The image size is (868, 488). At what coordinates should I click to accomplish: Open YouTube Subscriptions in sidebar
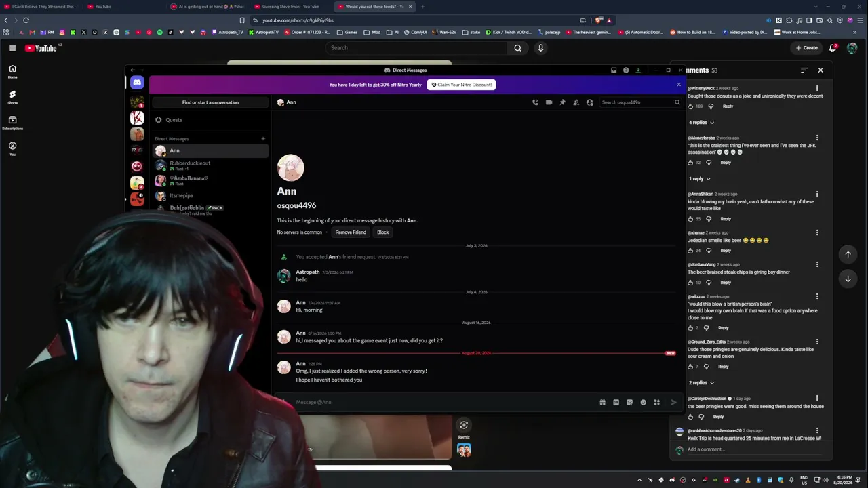coord(12,123)
